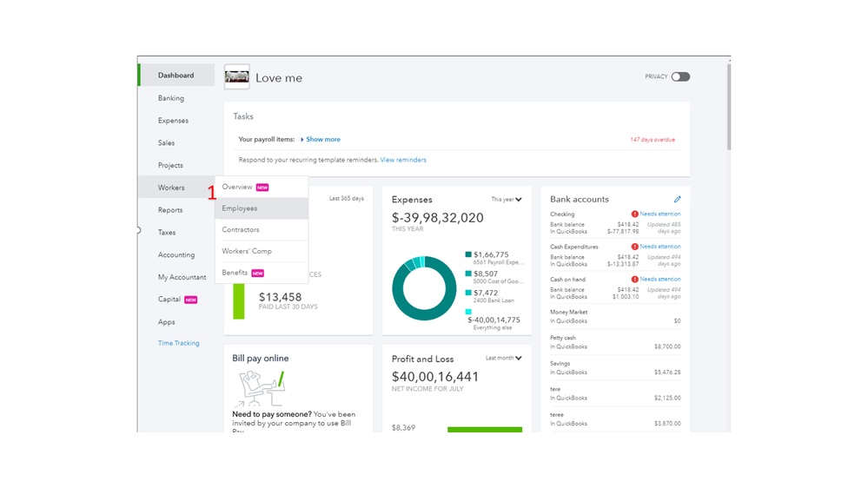Screen dimensions: 868x488
Task: Click Workers in the left navigation
Action: click(171, 188)
